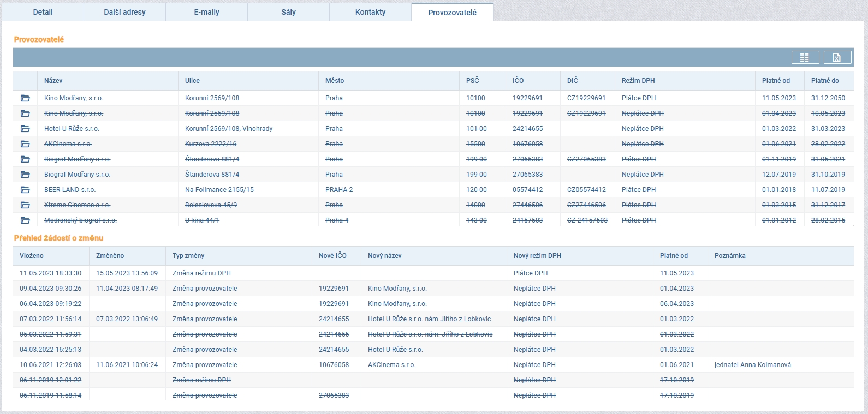The height and width of the screenshot is (414, 868).
Task: Open folder icon for Kino Modřany active row
Action: tap(25, 98)
